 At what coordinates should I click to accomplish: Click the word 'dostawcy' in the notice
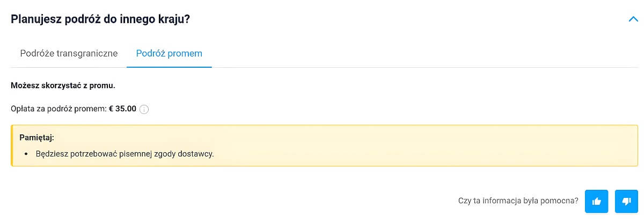point(198,154)
